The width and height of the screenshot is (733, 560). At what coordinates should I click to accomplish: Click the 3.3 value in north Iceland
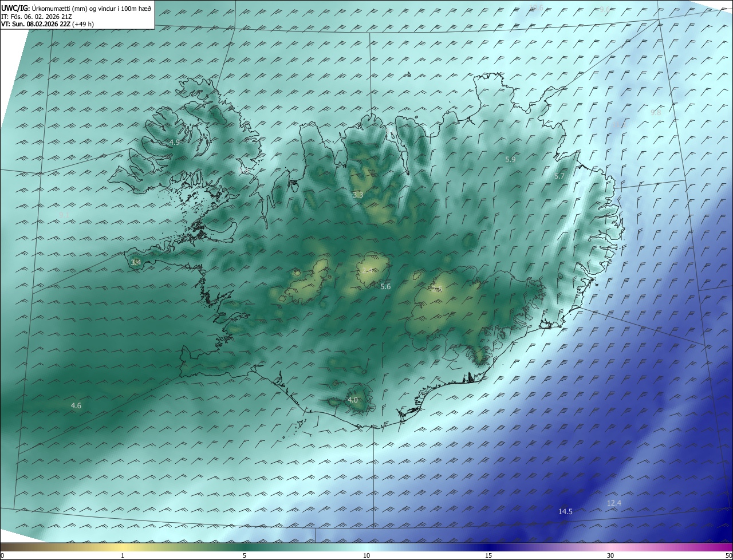[x=358, y=195]
